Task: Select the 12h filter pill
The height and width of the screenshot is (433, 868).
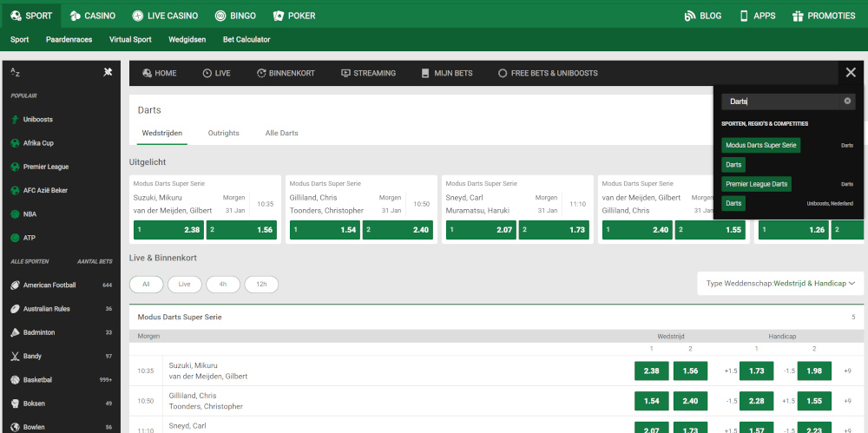Action: pos(261,284)
